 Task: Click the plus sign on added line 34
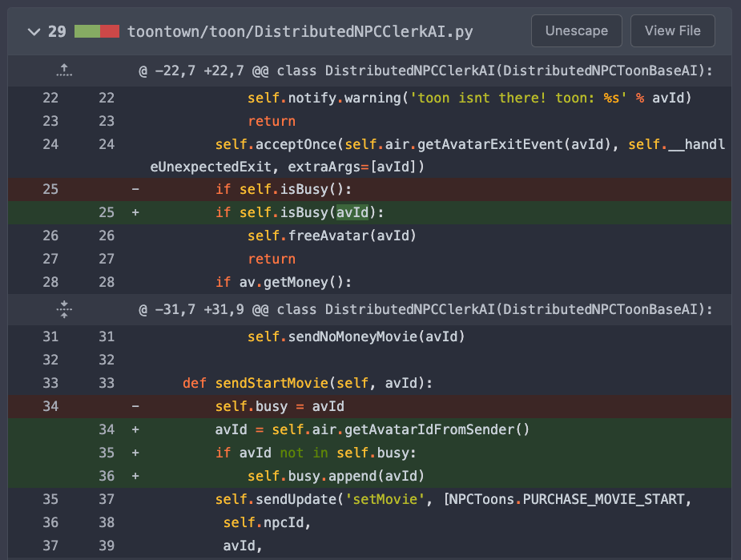[x=135, y=429]
